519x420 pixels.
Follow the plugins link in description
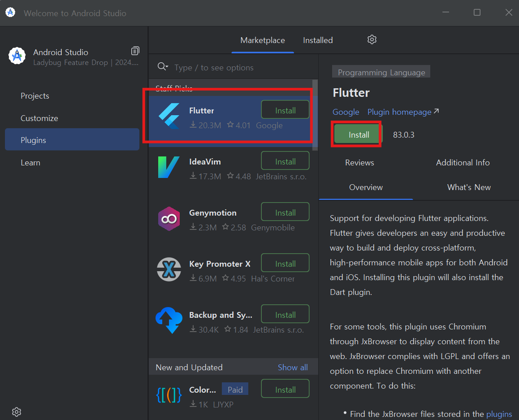(499, 414)
